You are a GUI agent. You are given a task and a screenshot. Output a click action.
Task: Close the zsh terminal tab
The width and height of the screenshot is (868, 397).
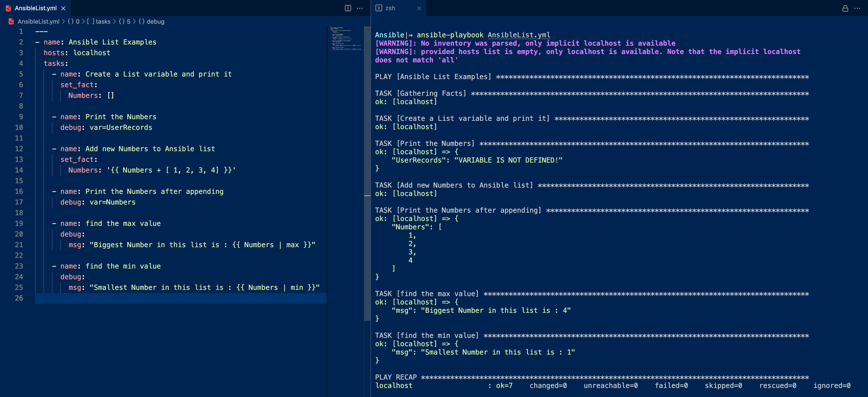[x=420, y=8]
